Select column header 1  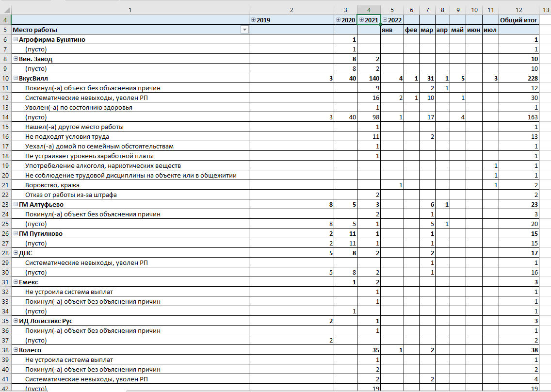(130, 10)
